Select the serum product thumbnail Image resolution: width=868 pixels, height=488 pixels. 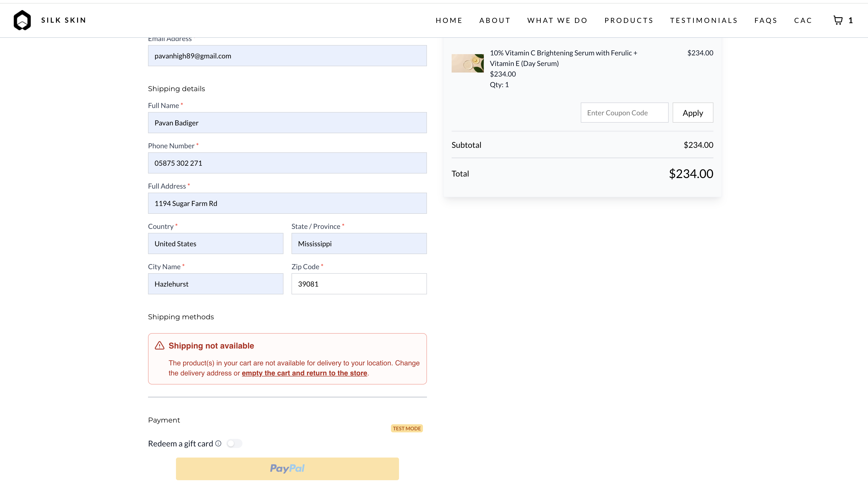click(468, 63)
